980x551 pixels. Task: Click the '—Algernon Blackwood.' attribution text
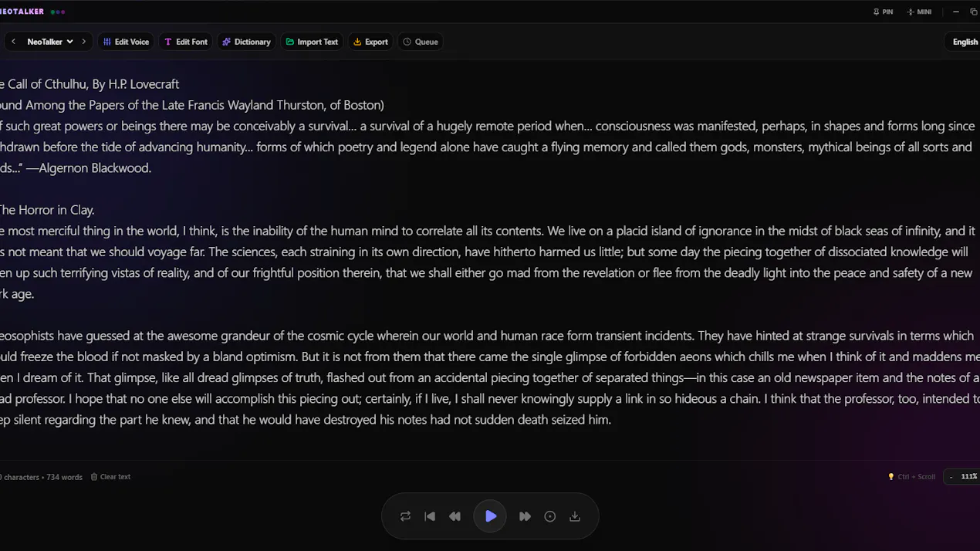point(89,168)
